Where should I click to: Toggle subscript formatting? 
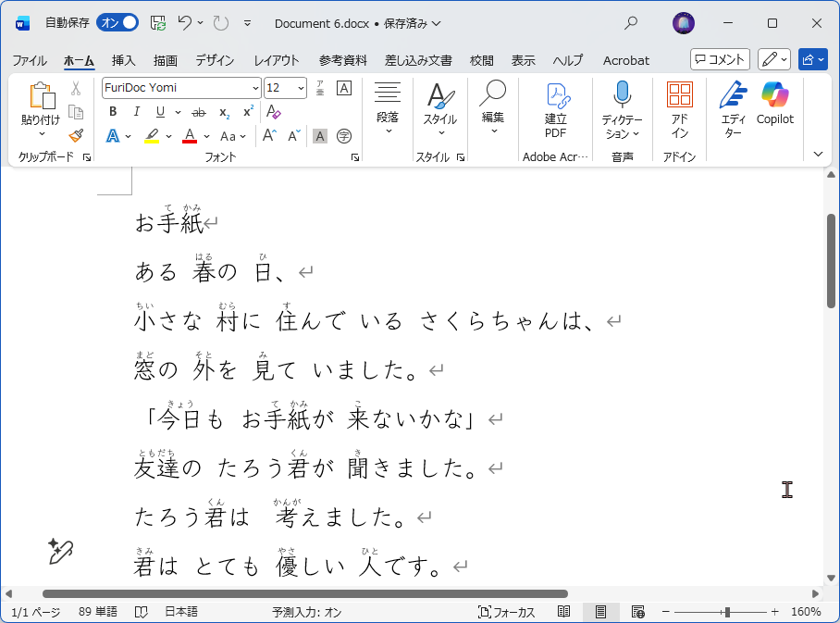point(224,113)
